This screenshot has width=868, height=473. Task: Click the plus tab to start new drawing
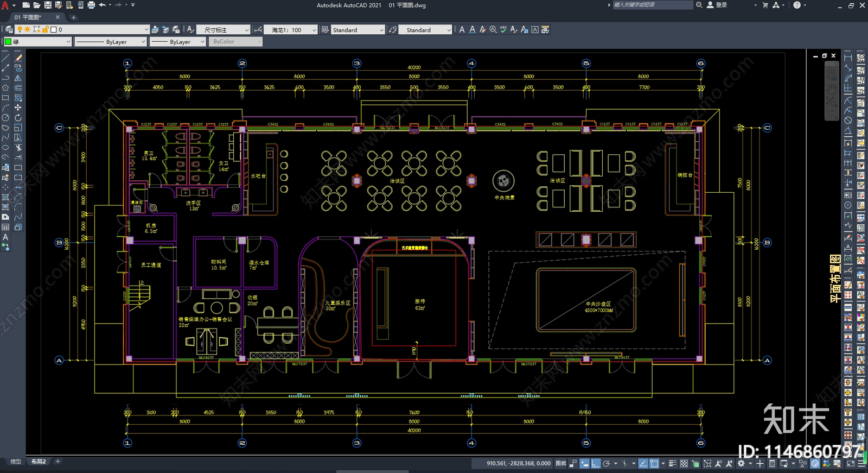click(x=74, y=17)
